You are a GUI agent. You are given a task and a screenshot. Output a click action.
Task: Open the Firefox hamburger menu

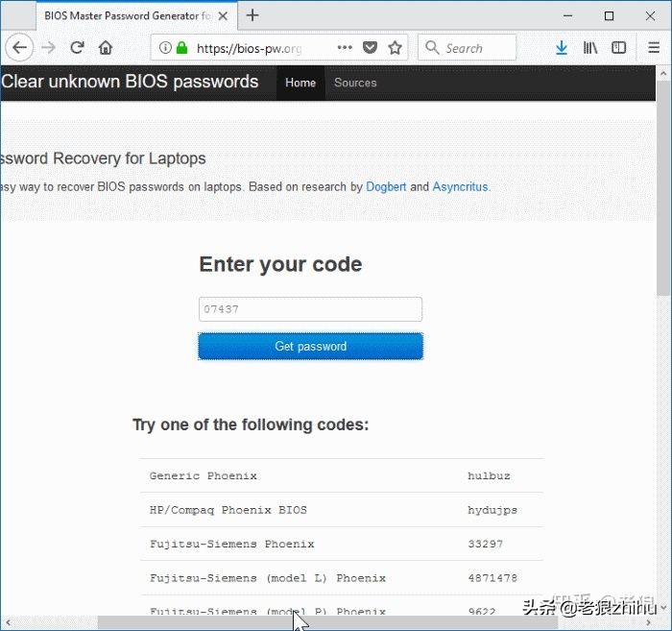[654, 48]
